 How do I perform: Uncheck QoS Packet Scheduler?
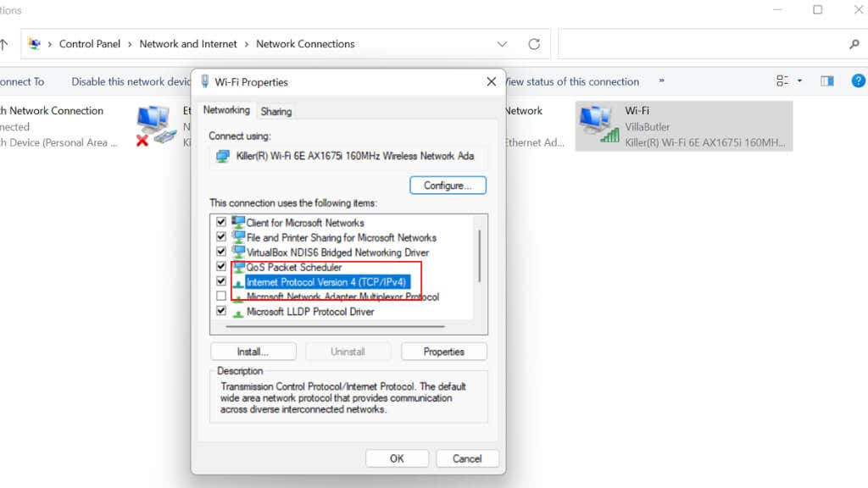tap(220, 267)
